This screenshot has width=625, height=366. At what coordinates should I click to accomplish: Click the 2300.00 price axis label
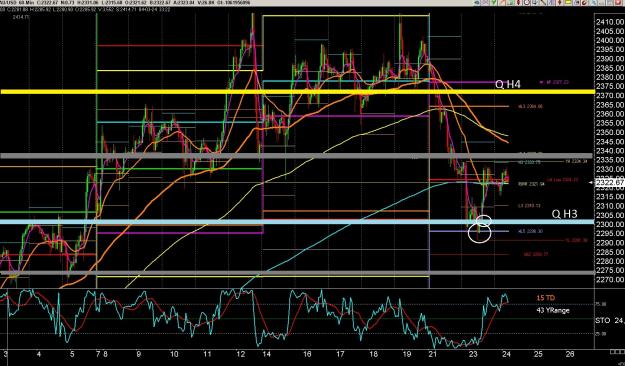(610, 224)
